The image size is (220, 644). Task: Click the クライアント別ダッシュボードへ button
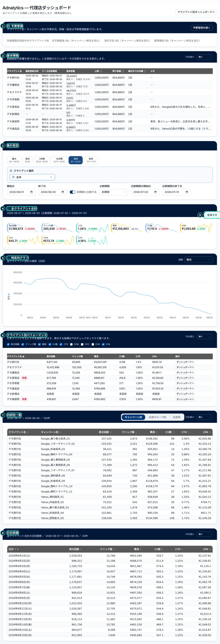pyautogui.click(x=196, y=12)
